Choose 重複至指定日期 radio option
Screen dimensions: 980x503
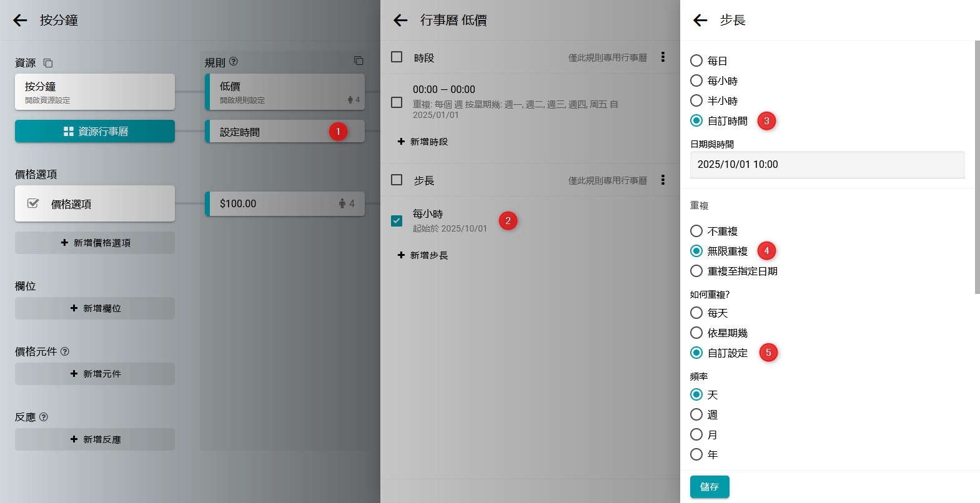coord(696,271)
